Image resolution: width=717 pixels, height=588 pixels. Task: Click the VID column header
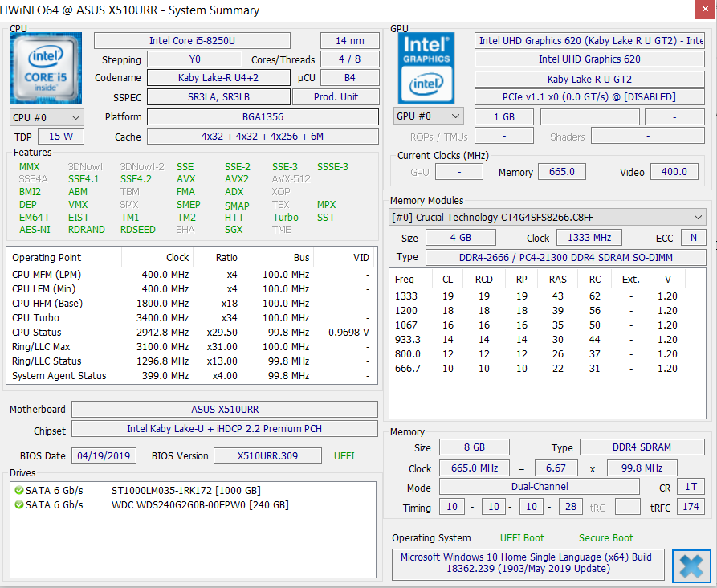pyautogui.click(x=344, y=258)
